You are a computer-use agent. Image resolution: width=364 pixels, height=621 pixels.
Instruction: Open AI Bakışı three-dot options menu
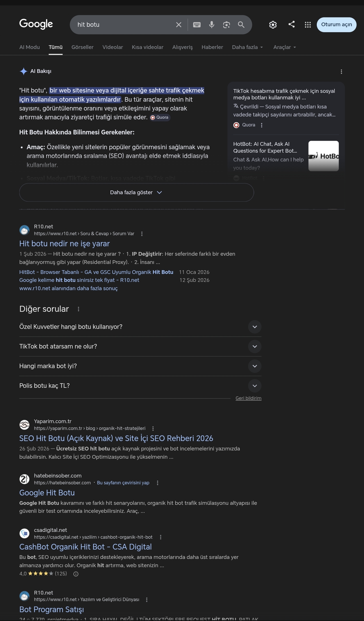click(341, 72)
